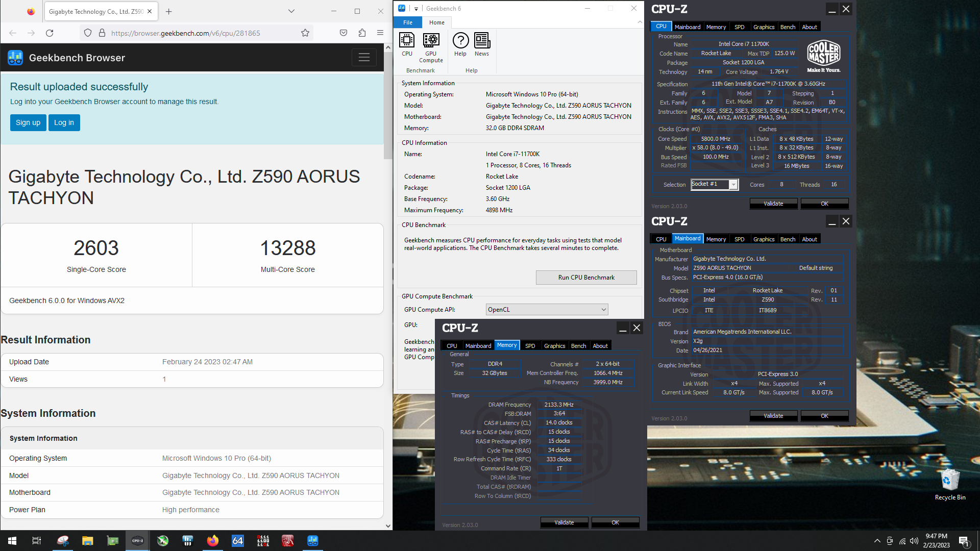
Task: Reload the Geekbench Browser page
Action: (50, 33)
